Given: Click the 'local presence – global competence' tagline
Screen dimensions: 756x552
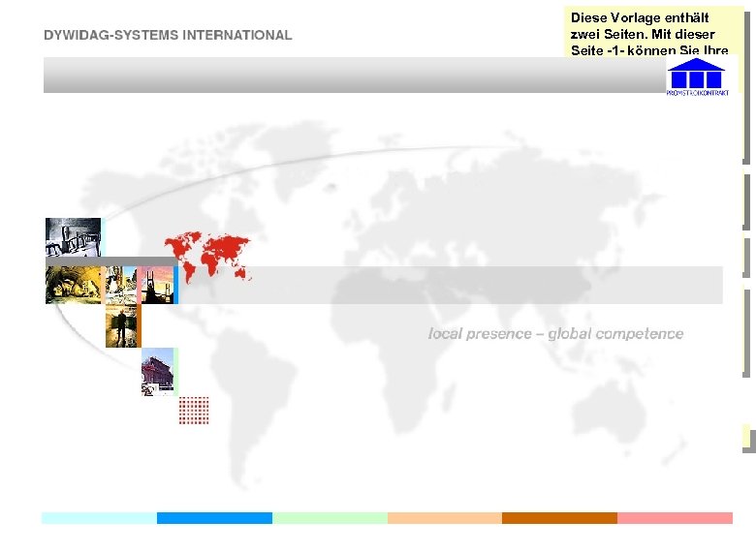Looking at the screenshot, I should (x=555, y=334).
